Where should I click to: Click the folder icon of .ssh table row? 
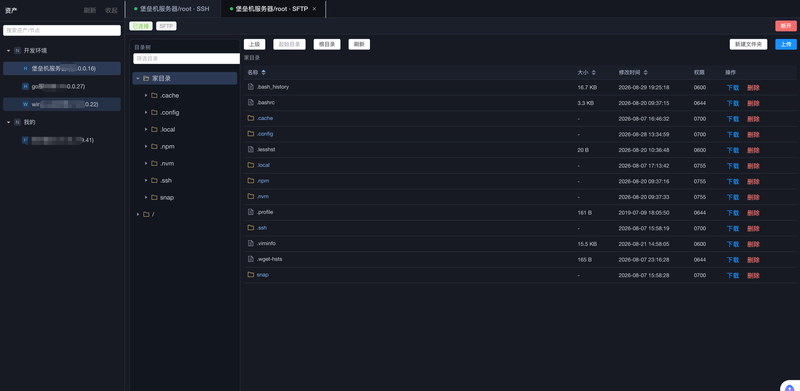pos(251,228)
